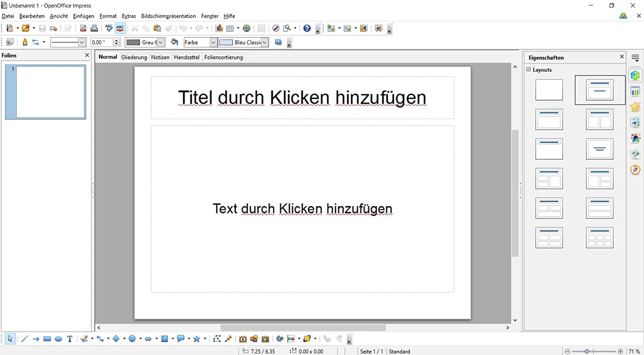Open sidebar Navigator compass icon
Viewport: 644px width, 355px height.
(635, 170)
